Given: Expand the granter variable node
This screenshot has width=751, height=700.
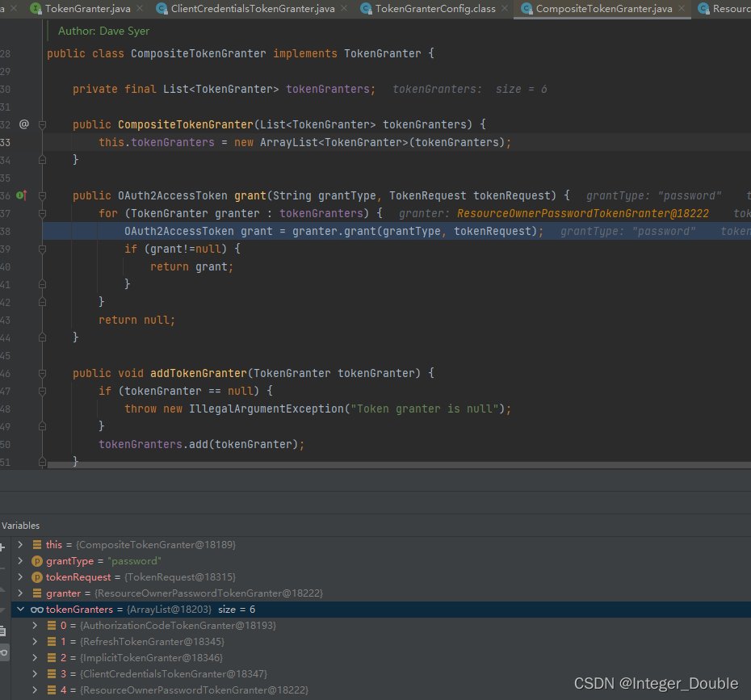Looking at the screenshot, I should [19, 593].
